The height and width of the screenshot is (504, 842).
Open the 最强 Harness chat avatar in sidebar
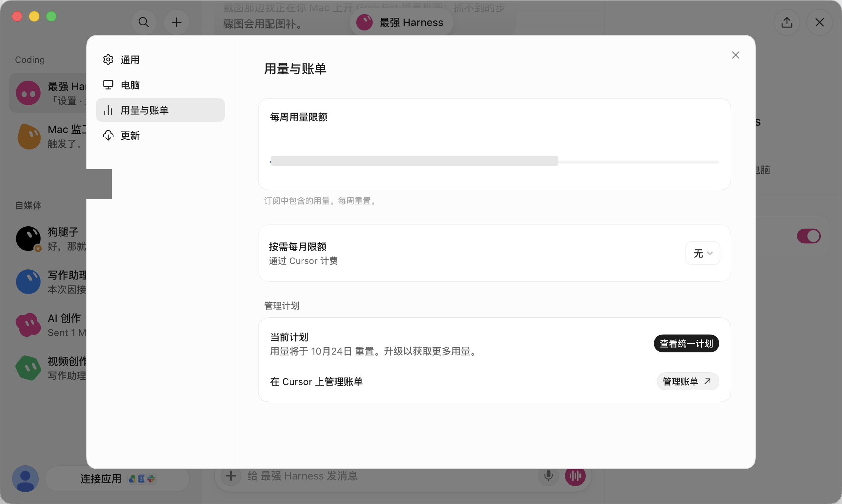[28, 93]
